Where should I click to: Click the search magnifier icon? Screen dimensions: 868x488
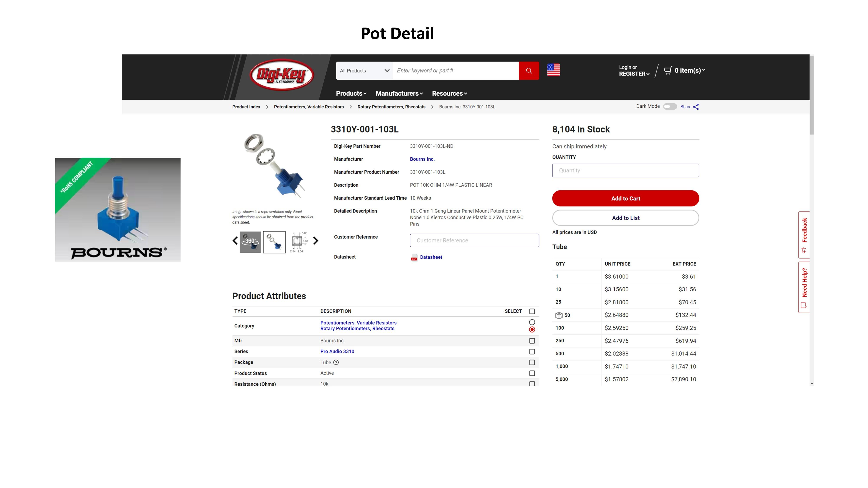click(529, 70)
